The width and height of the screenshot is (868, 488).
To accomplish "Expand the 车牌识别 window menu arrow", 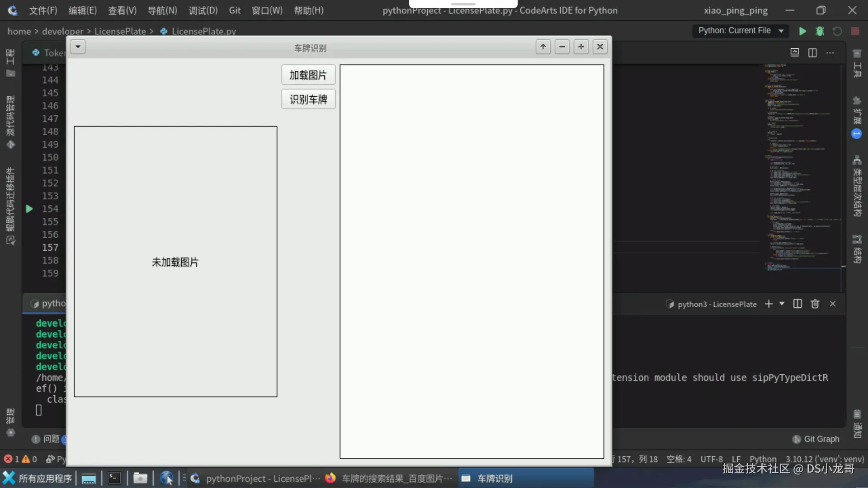I will (x=78, y=47).
